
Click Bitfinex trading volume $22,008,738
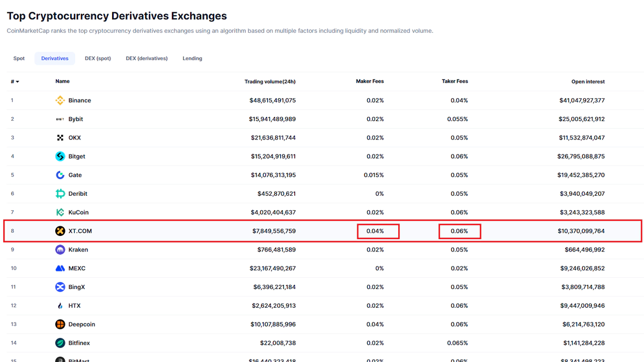click(x=279, y=343)
